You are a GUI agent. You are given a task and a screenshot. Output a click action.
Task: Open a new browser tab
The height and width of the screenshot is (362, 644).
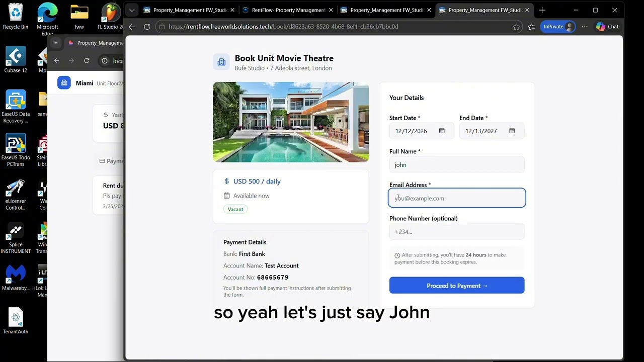pyautogui.click(x=542, y=10)
